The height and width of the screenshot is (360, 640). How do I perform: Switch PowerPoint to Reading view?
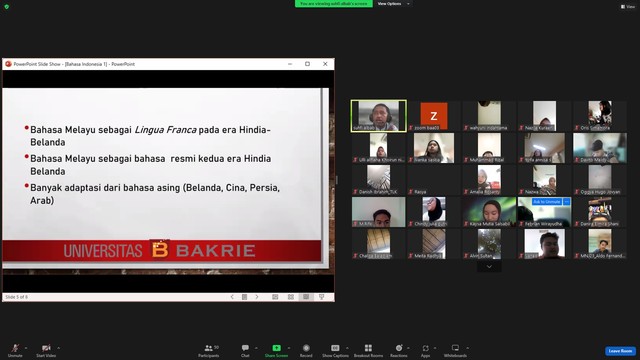[x=306, y=297]
